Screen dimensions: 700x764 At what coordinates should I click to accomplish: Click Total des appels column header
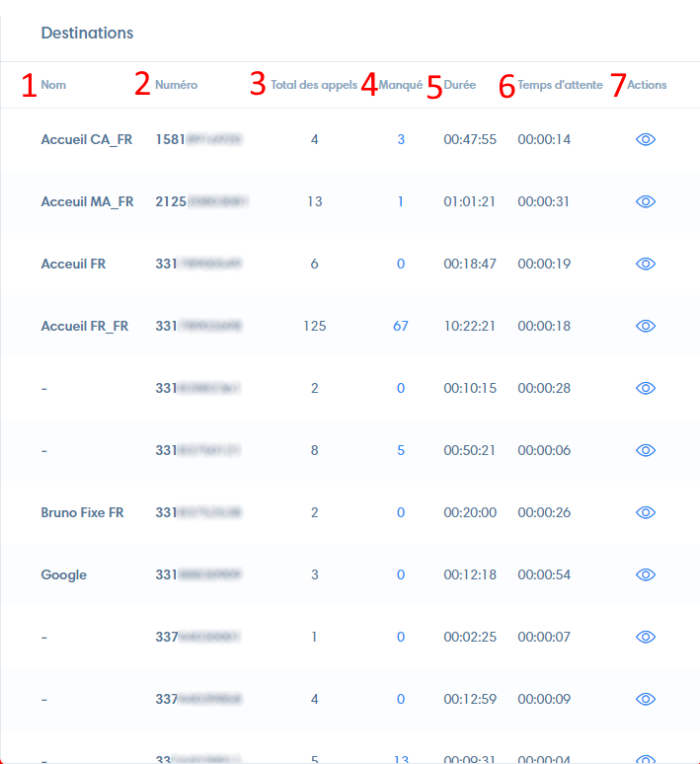[x=314, y=85]
